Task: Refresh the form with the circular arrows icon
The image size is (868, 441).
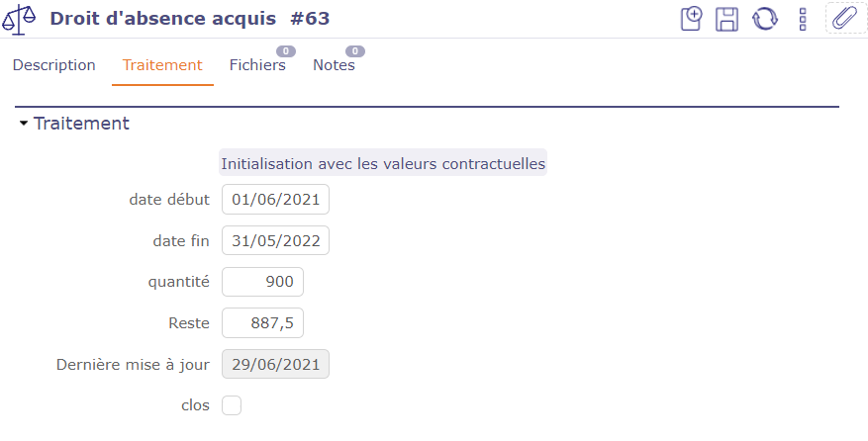Action: click(764, 19)
